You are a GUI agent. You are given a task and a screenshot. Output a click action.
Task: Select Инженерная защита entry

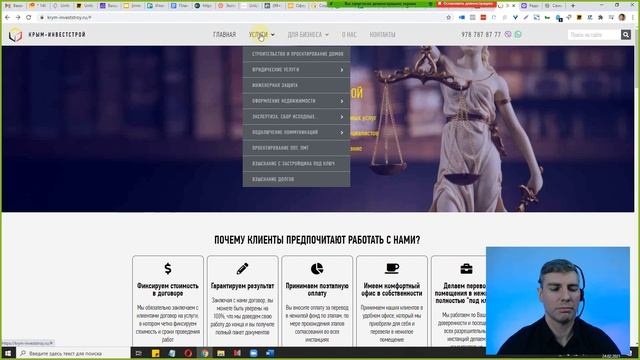296,85
